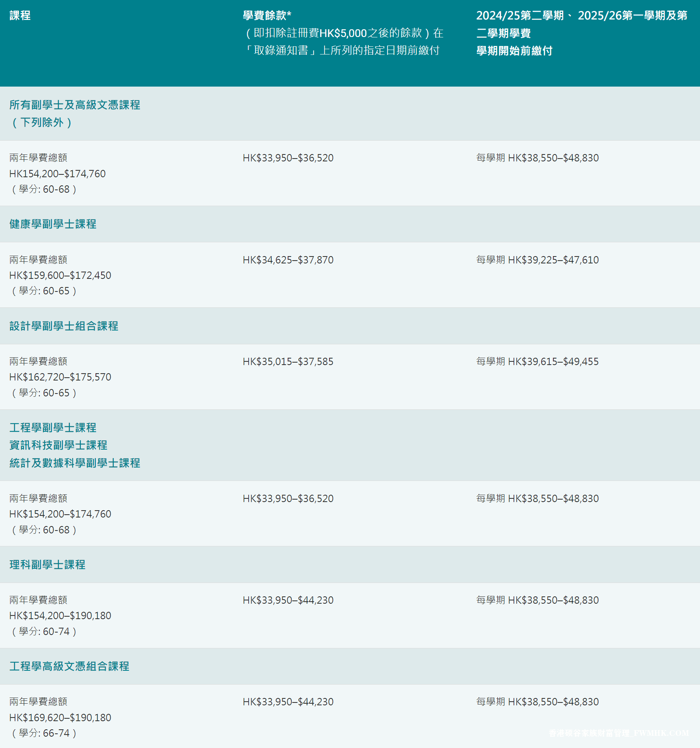
Task: Click the balance HK$34,625–$37,870
Action: [x=288, y=260]
